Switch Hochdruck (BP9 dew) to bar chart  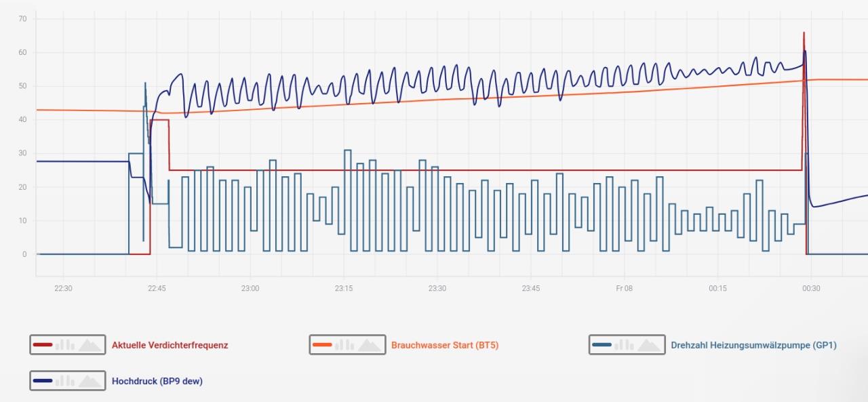65,381
